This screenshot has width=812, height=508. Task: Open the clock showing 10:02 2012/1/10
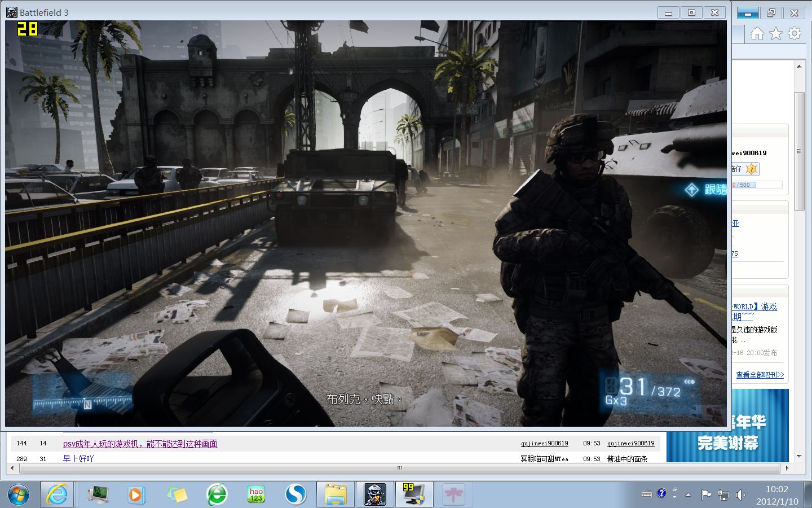point(777,495)
